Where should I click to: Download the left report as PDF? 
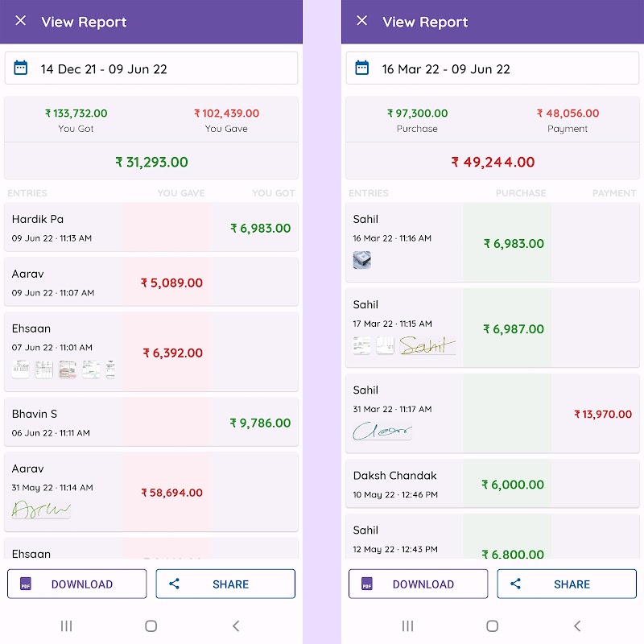(77, 584)
